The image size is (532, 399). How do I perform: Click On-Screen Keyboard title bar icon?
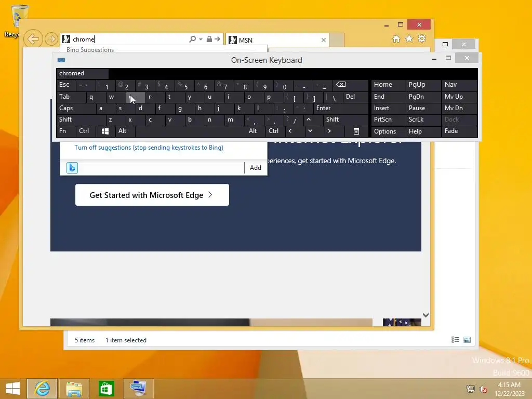[61, 60]
